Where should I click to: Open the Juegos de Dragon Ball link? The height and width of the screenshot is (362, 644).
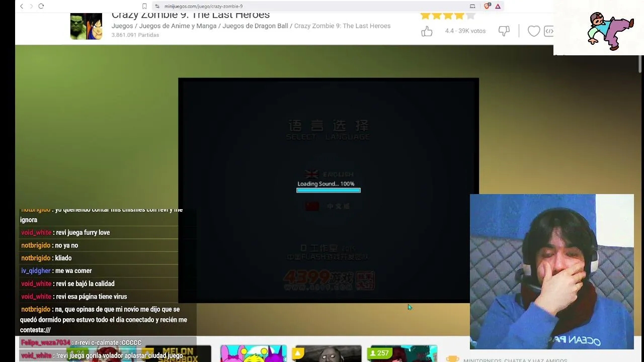255,26
